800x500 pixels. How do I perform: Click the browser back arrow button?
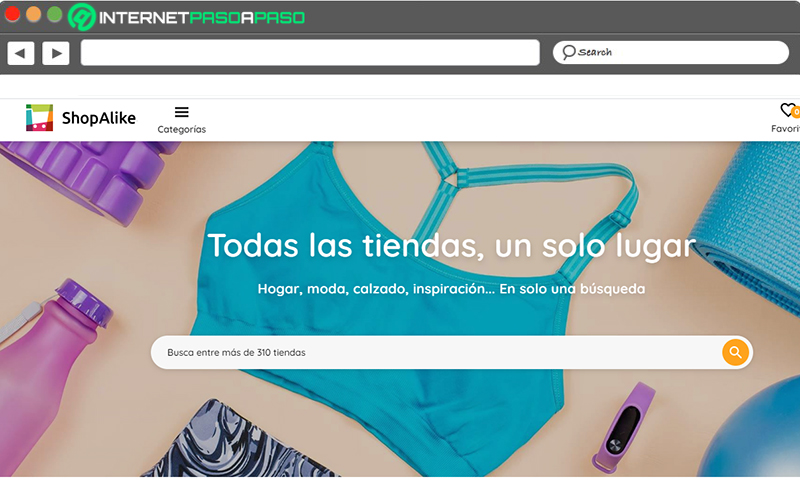[21, 53]
